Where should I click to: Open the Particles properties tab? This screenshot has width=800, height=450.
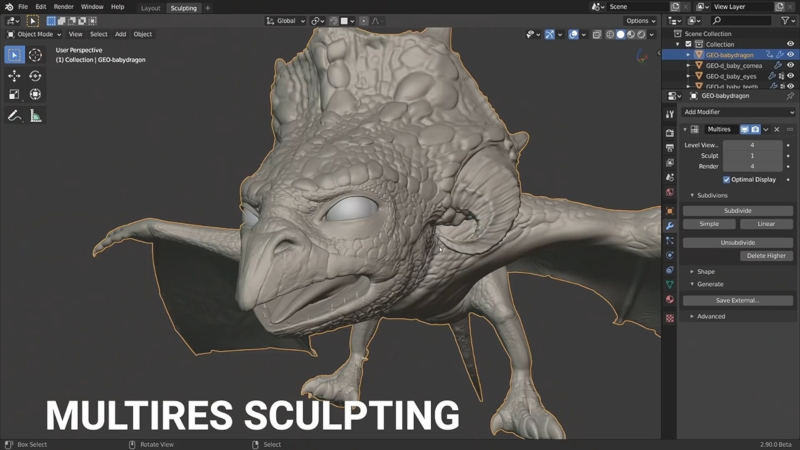click(670, 240)
